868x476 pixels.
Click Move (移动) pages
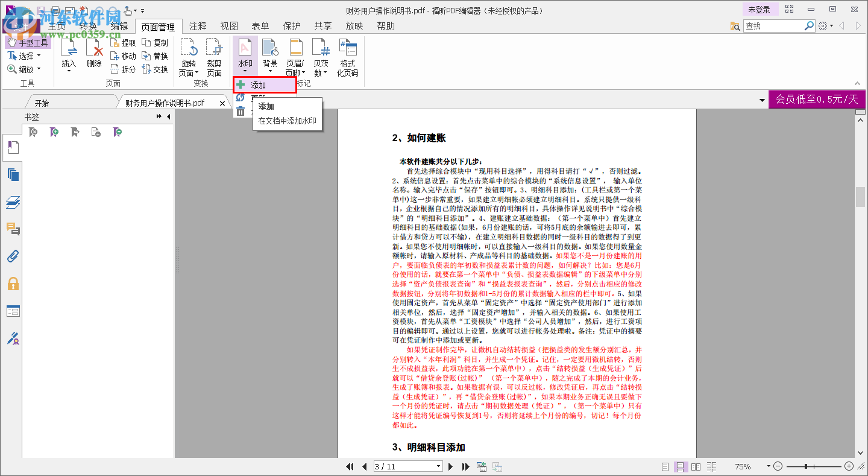tap(123, 56)
